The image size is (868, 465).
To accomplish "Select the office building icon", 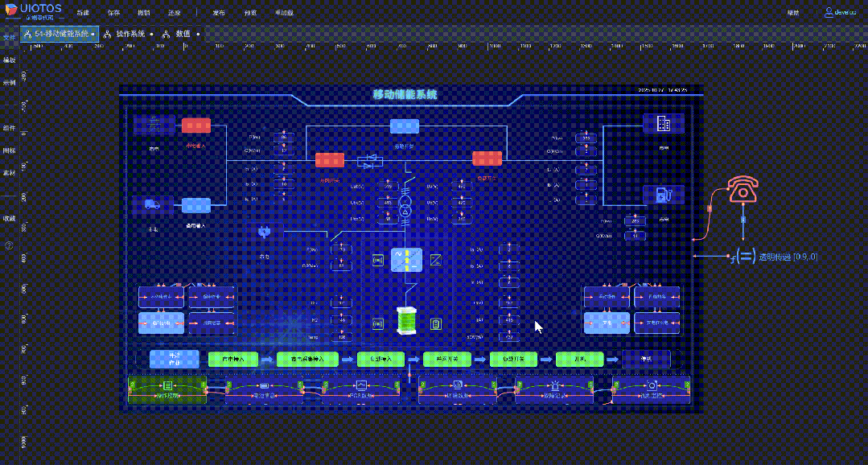I will point(663,124).
